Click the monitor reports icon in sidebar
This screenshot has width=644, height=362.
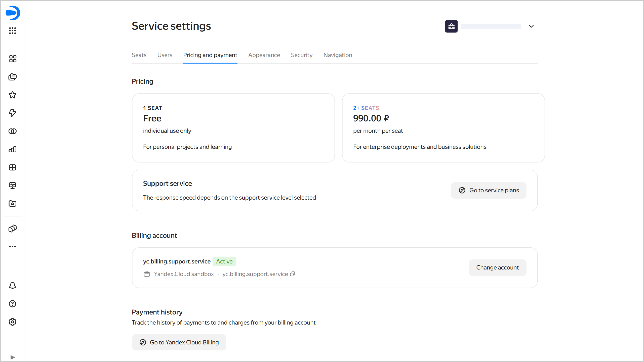click(x=13, y=186)
